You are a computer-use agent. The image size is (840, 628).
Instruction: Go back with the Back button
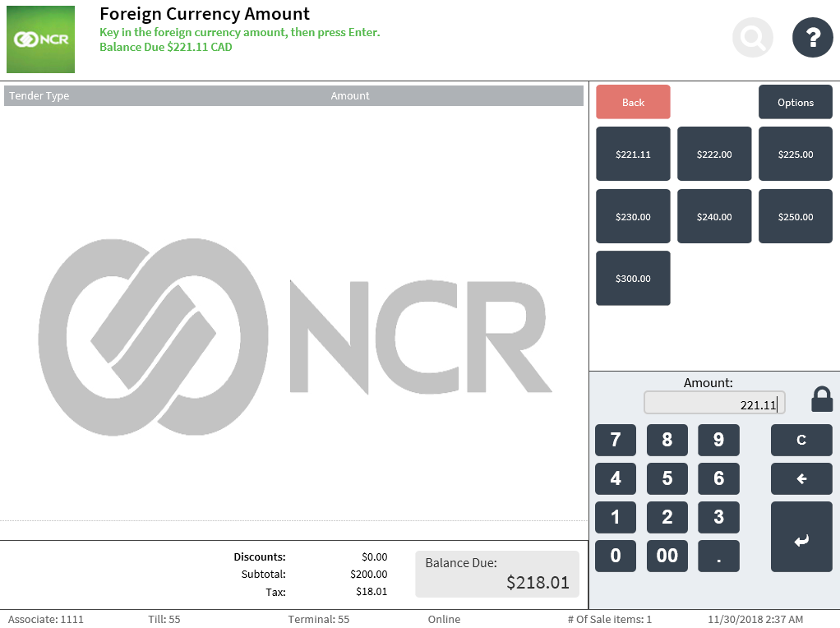(633, 102)
